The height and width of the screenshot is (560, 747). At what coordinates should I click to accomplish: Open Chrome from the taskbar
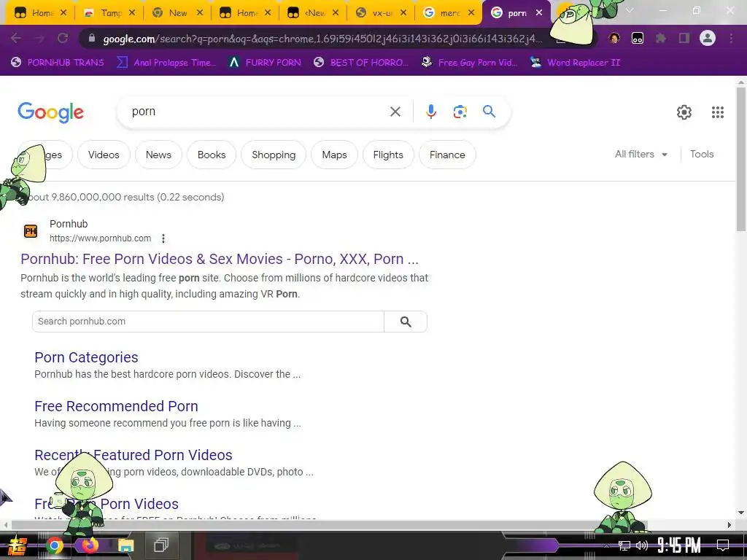pyautogui.click(x=54, y=545)
